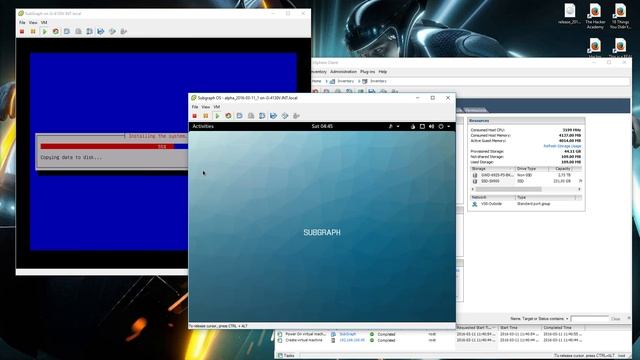The height and width of the screenshot is (360, 640).
Task: Click the grayed revert snapshot icon in Subgraph OS console
Action: pyautogui.click(x=251, y=116)
